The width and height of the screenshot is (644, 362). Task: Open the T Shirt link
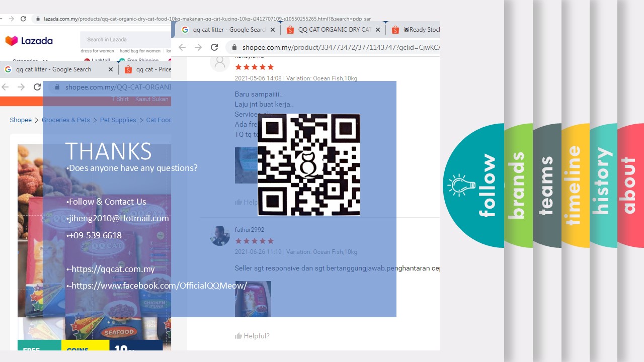pos(120,99)
